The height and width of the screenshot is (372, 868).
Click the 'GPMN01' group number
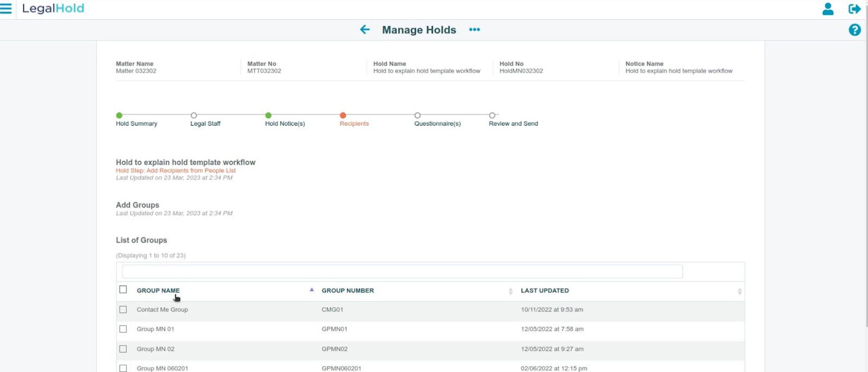coord(335,329)
